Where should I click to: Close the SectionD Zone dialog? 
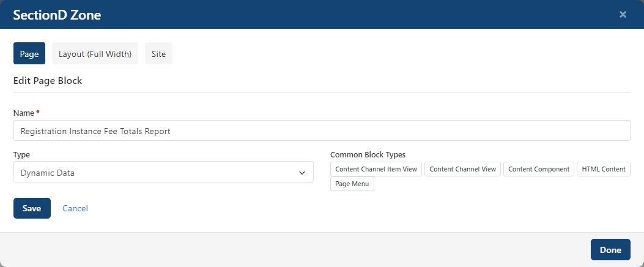623,15
